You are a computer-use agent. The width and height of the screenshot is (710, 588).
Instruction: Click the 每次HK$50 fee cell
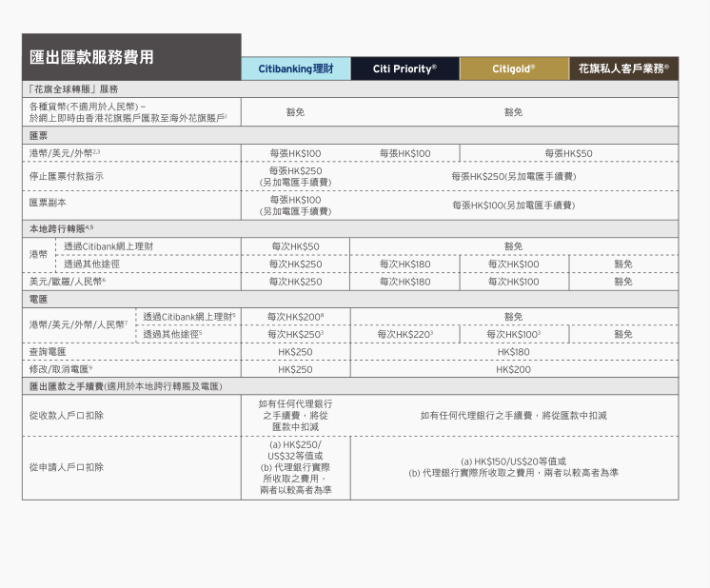(x=295, y=246)
